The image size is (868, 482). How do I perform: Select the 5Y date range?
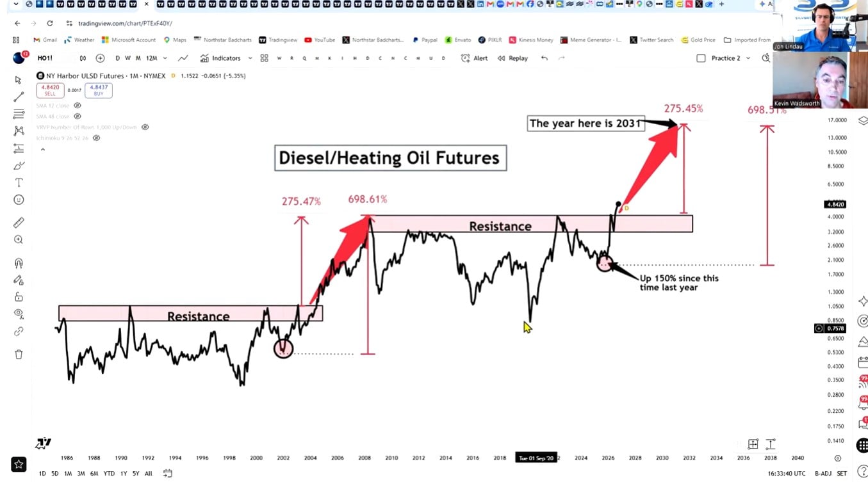point(136,474)
